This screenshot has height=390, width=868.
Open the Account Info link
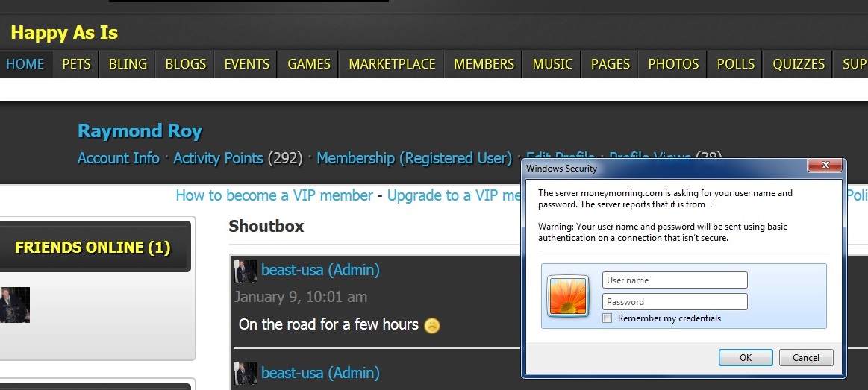tap(118, 158)
